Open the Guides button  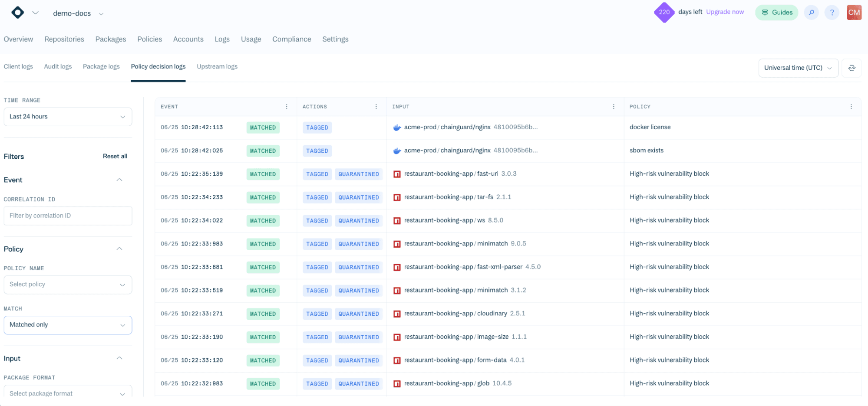[x=776, y=13]
